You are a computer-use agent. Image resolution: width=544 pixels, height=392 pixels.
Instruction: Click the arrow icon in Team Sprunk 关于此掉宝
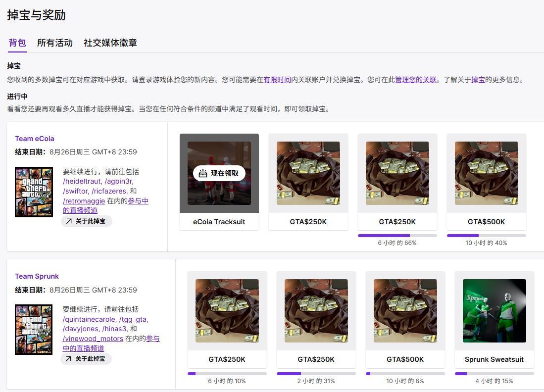(x=68, y=359)
